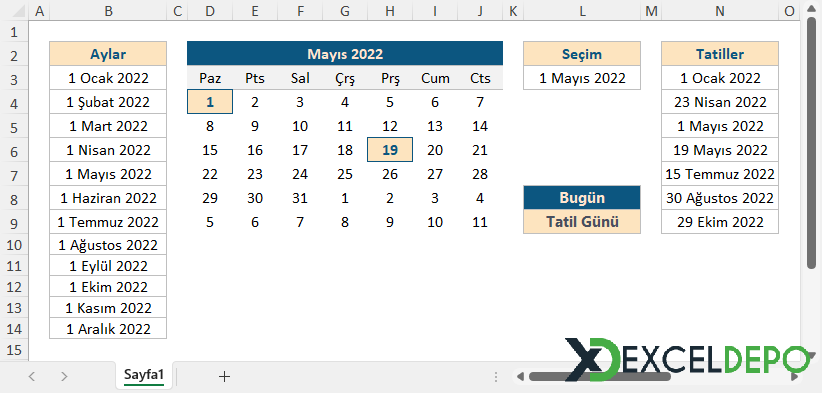Viewport: 822px width, 393px height.
Task: Click the Bugün legend cell
Action: click(582, 198)
